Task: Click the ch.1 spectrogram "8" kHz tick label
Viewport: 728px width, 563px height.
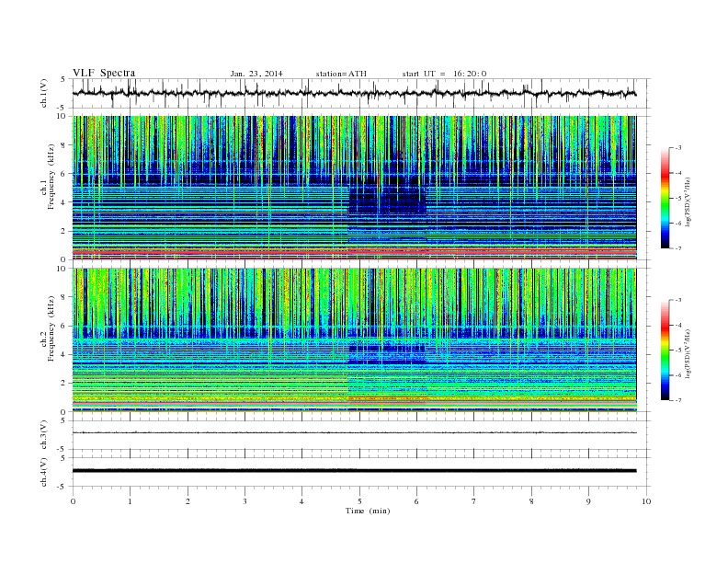Action: (63, 145)
